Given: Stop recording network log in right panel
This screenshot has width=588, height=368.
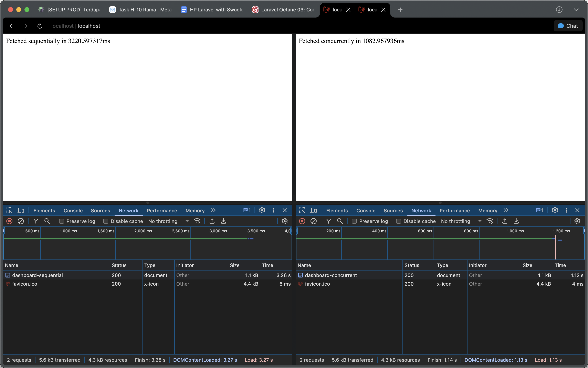Looking at the screenshot, I should click(x=302, y=221).
